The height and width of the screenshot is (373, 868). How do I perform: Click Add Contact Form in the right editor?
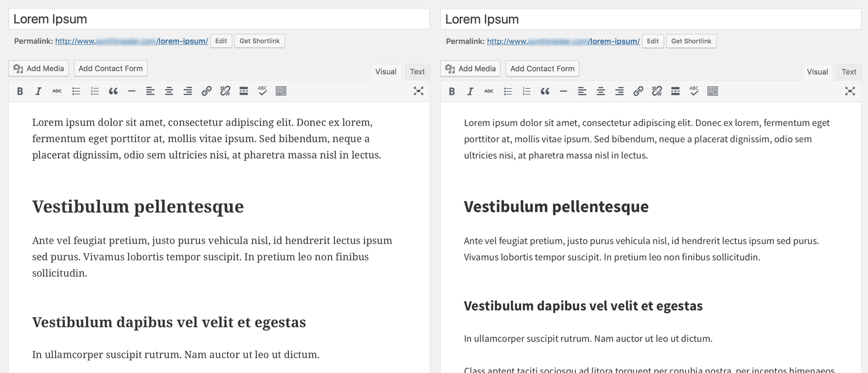click(x=542, y=68)
